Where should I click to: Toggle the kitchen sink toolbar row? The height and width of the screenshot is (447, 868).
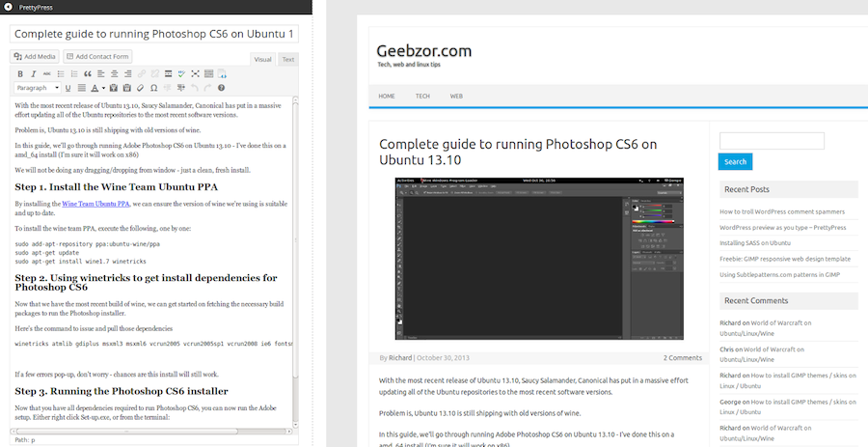coord(208,73)
